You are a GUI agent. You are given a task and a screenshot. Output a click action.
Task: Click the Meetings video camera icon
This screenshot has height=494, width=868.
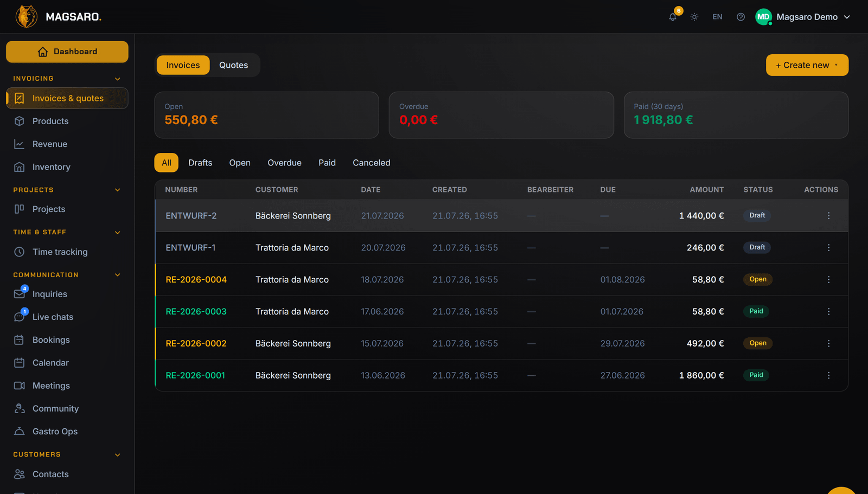[x=20, y=386]
